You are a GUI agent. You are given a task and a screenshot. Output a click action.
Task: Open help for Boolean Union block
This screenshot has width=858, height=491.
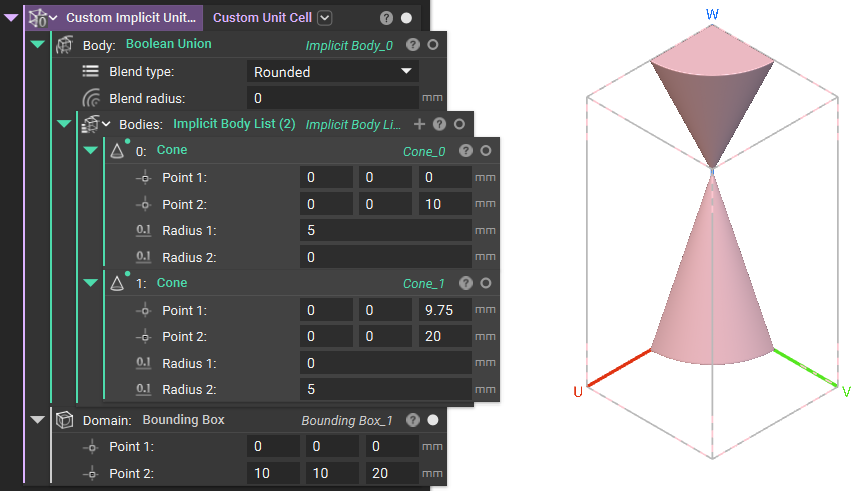click(x=413, y=45)
